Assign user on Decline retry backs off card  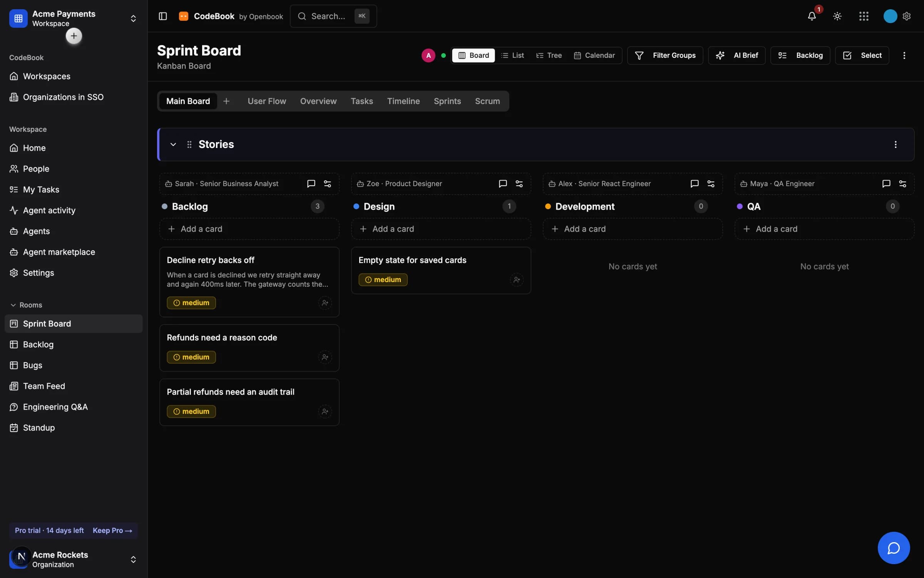click(325, 303)
